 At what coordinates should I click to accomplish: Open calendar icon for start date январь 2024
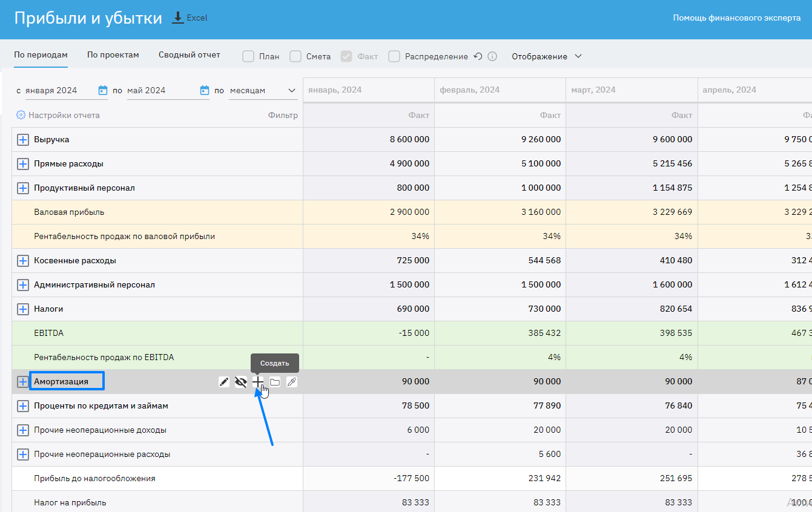tap(102, 90)
